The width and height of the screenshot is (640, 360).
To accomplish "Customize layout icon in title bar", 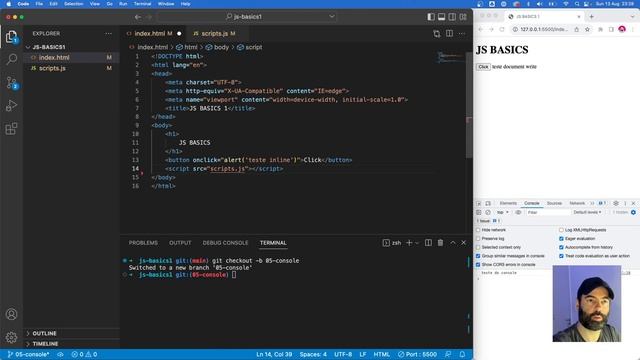I will [x=463, y=17].
